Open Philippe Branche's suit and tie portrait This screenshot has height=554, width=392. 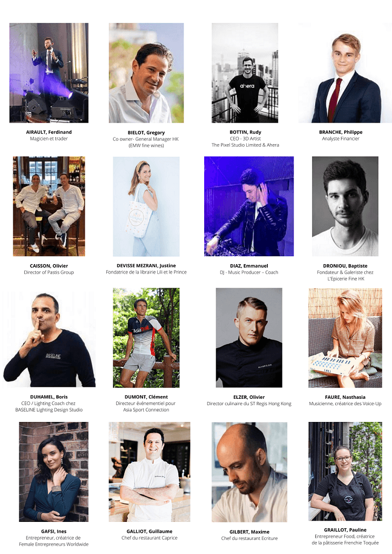point(345,73)
